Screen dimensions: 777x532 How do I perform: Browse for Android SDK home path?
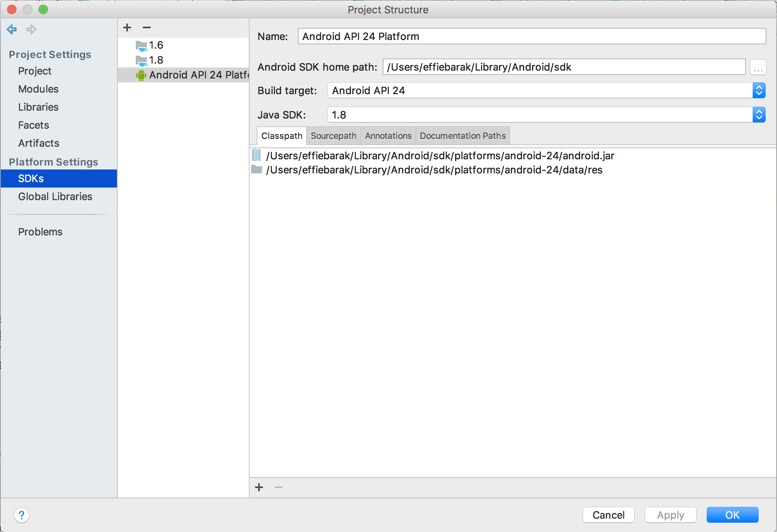[x=758, y=67]
